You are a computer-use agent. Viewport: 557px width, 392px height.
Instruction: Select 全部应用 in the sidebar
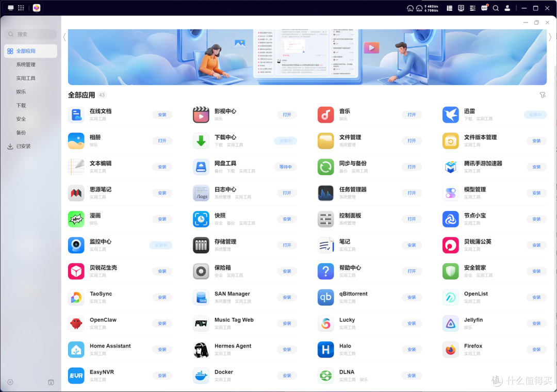point(30,51)
